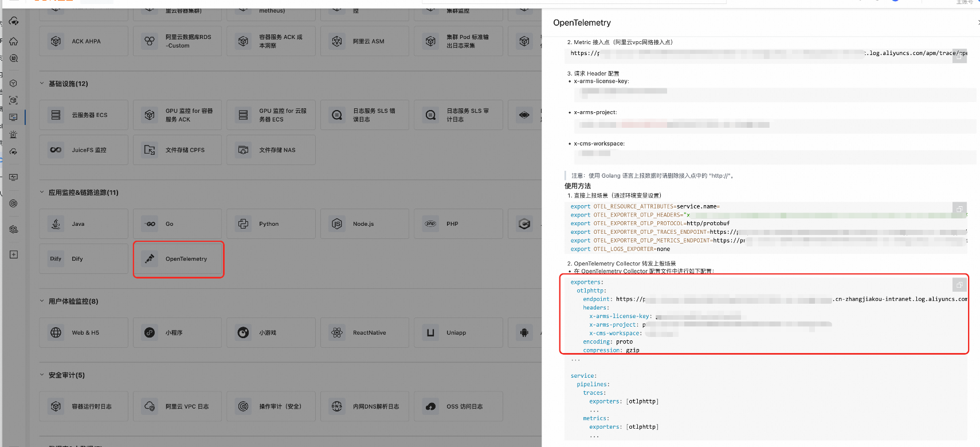
Task: Click the plus icon at sidebar bottom
Action: [x=14, y=254]
